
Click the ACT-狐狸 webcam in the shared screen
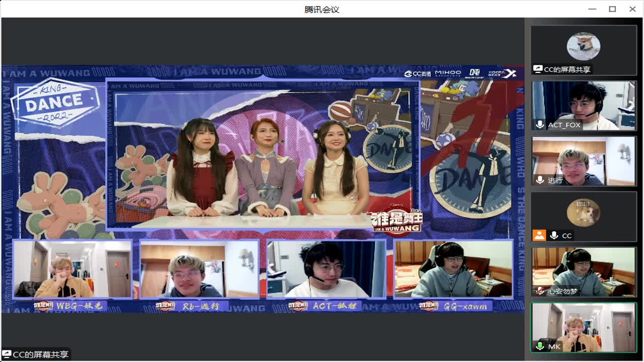pos(326,268)
